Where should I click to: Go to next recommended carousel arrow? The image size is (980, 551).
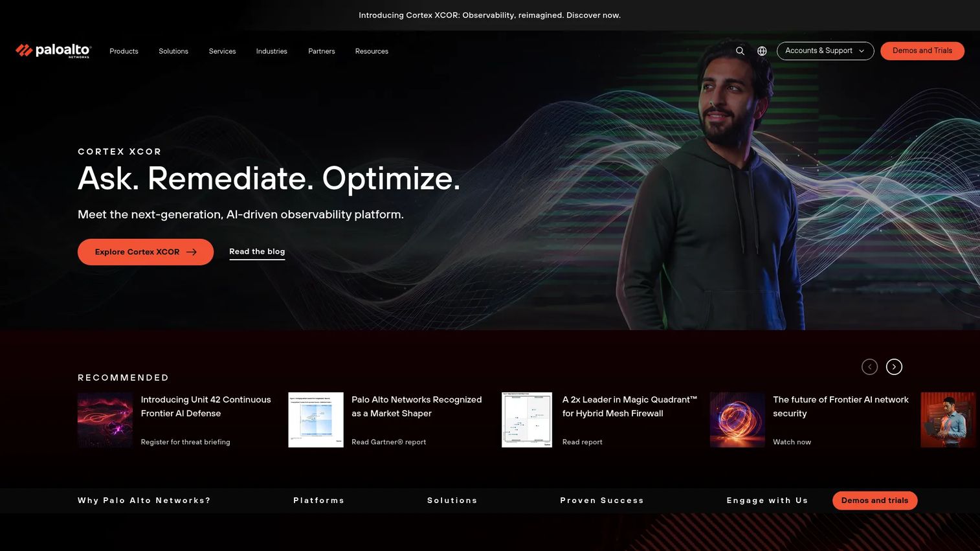894,367
